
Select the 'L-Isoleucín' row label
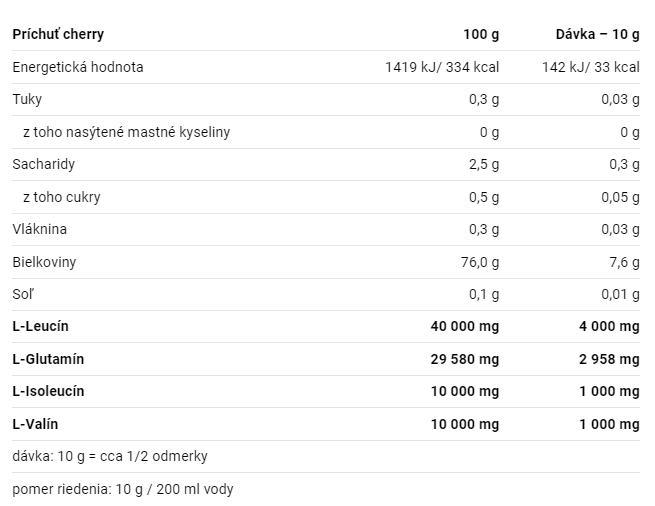(48, 391)
